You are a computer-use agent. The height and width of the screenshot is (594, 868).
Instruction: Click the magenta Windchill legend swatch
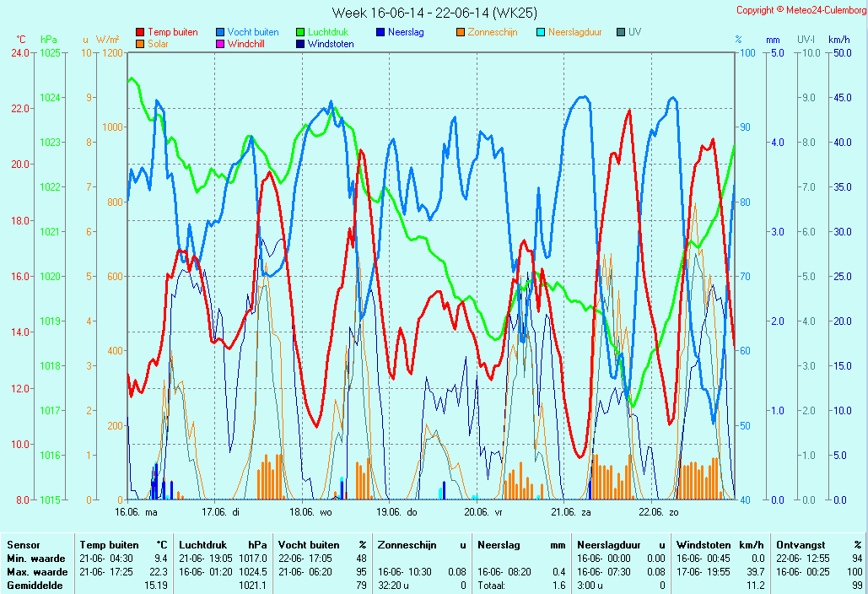[x=220, y=44]
